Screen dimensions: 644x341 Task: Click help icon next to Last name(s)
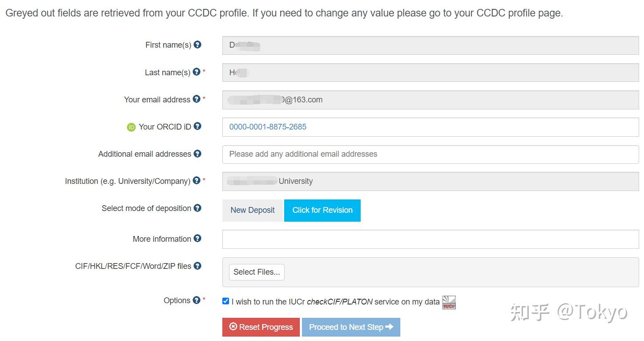pos(197,72)
